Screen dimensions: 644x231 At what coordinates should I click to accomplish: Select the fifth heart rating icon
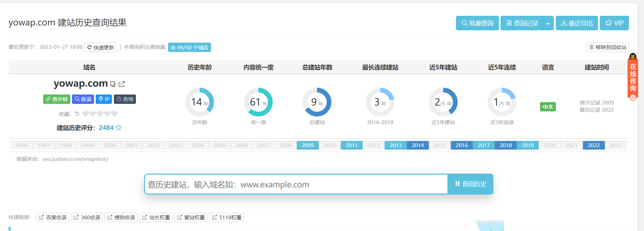114,114
